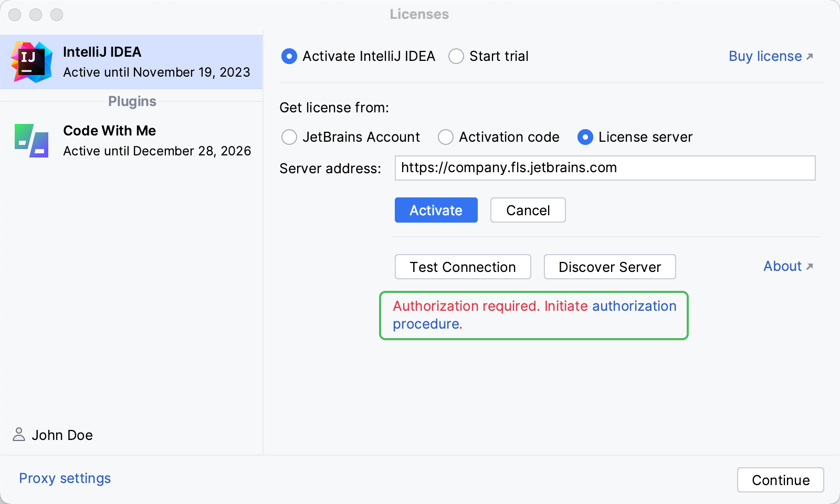Select the Start trial radio button
Viewport: 840px width, 504px height.
click(456, 56)
